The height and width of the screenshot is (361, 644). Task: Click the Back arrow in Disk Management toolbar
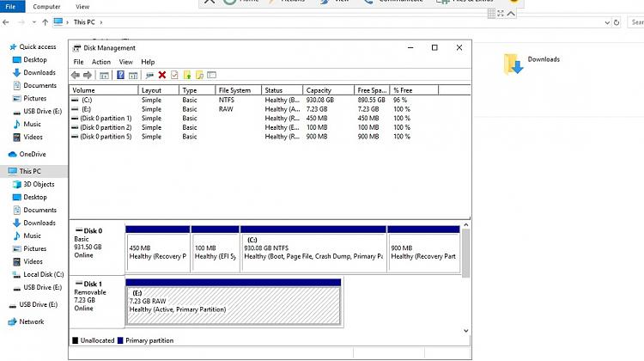[x=76, y=75]
